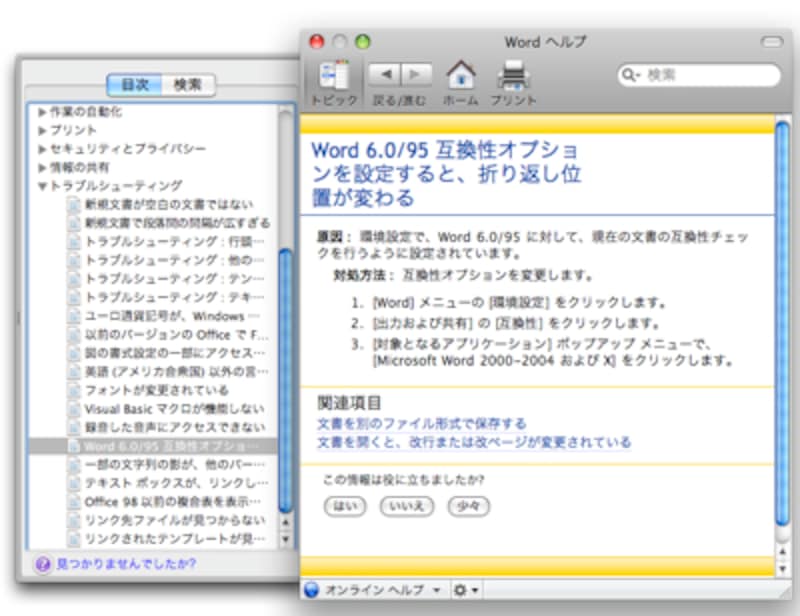Click the help content scroll-up arrow
800x616 pixels.
coord(783,552)
